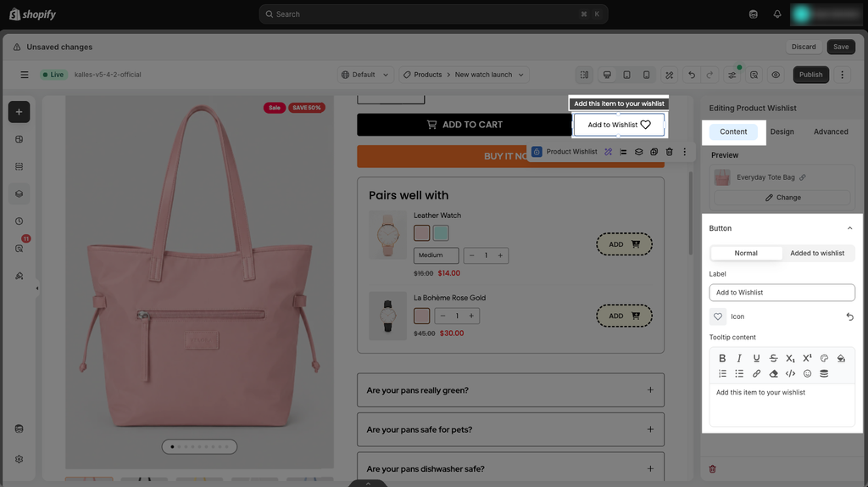868x487 pixels.
Task: Insert dynamic data source icon
Action: [824, 373]
